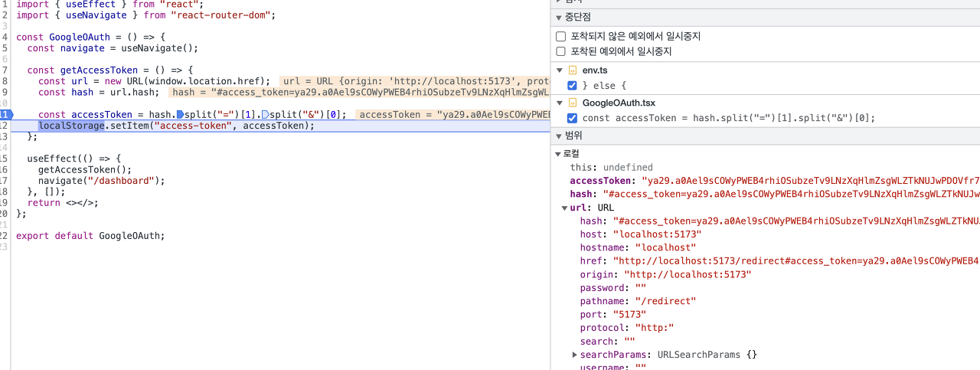This screenshot has width=980, height=370.
Task: Collapse the url: URL object
Action: point(564,208)
